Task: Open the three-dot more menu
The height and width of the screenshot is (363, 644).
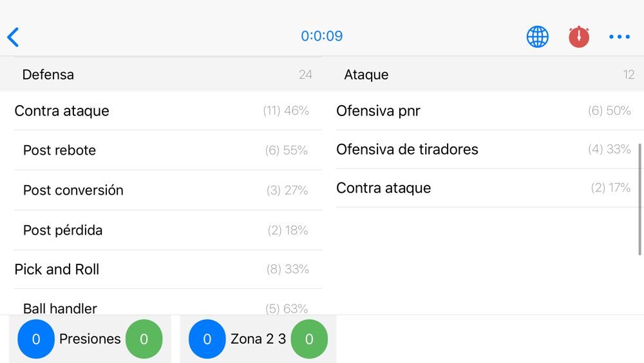Action: [x=620, y=37]
